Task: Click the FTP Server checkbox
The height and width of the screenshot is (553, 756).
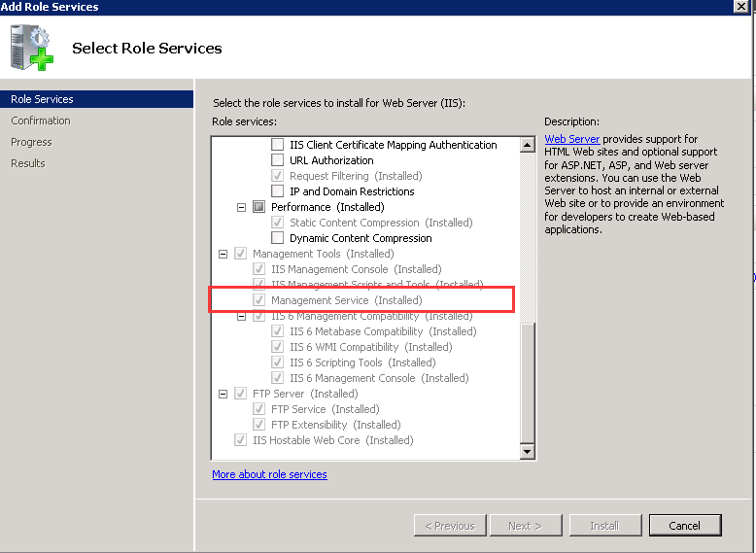Action: pyautogui.click(x=240, y=394)
